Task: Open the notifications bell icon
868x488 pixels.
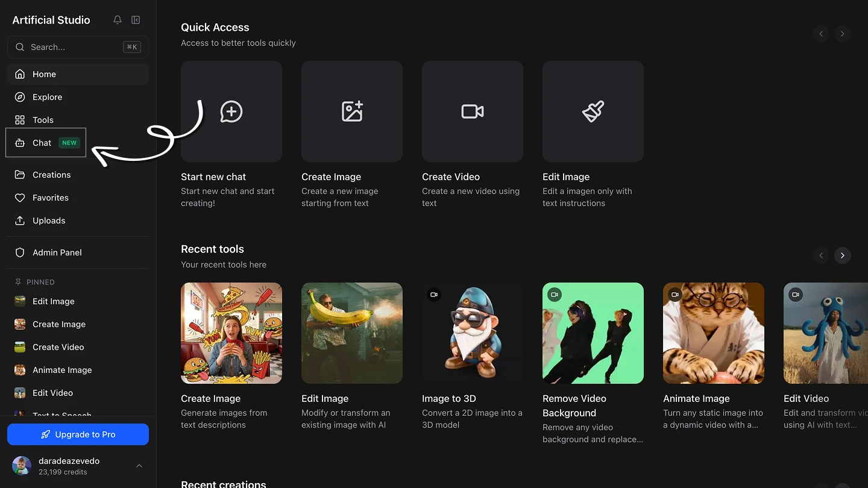Action: tap(117, 20)
